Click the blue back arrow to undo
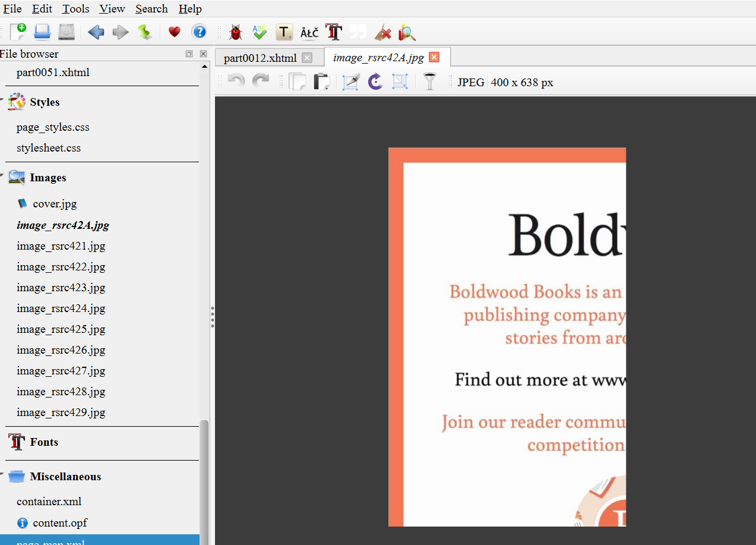 96,32
